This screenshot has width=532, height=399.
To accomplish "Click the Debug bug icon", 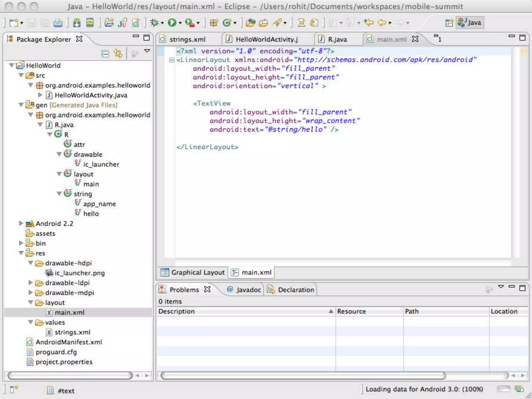I will (x=154, y=23).
